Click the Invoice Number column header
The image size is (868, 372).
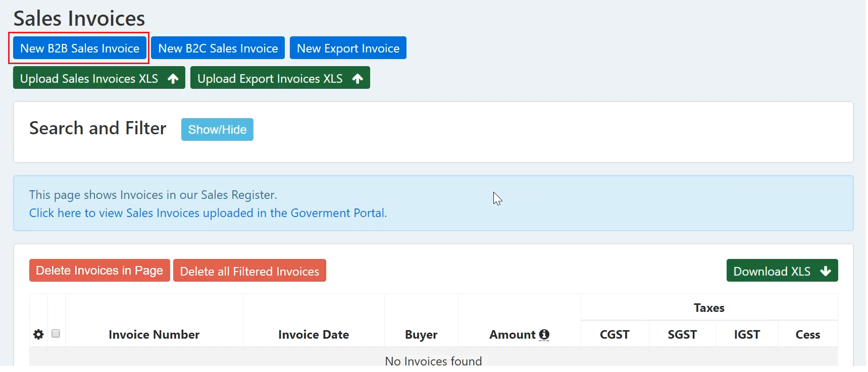pyautogui.click(x=154, y=335)
